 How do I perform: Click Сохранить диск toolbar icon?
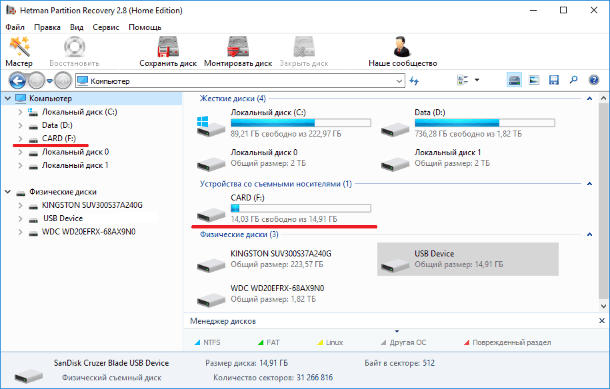click(x=168, y=51)
